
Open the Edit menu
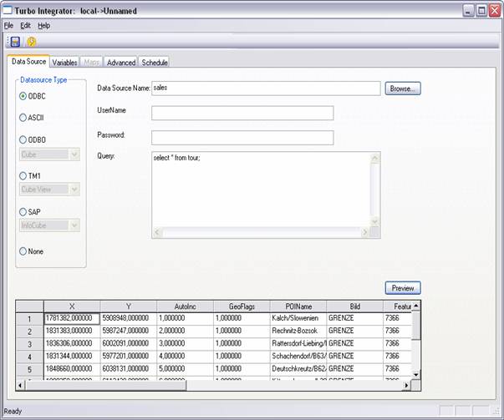(x=26, y=26)
